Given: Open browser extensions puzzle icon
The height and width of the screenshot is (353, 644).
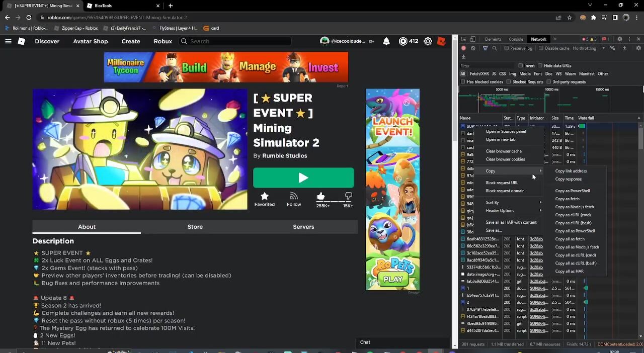Looking at the screenshot, I should coord(593,18).
